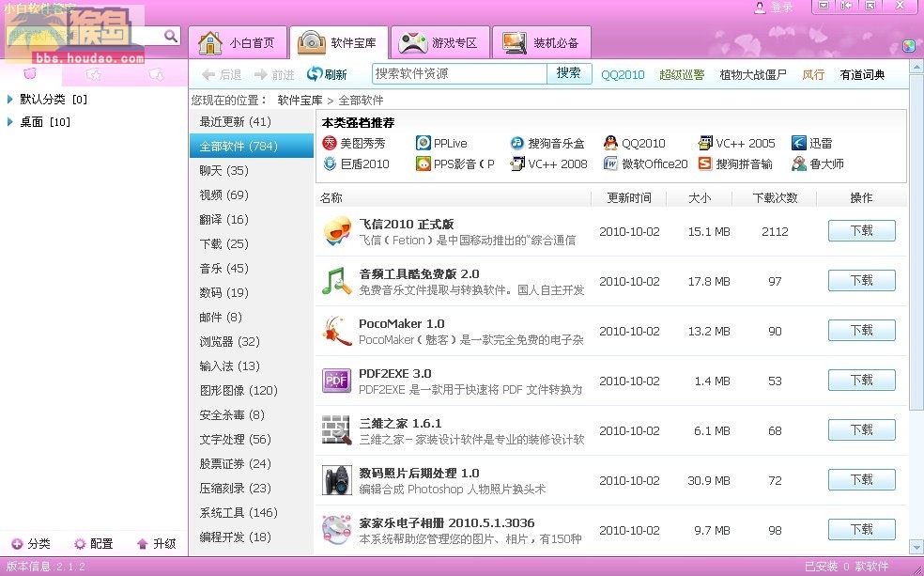The width and height of the screenshot is (924, 576).
Task: Click the 鲁大师 recommended icon
Action: [x=798, y=163]
